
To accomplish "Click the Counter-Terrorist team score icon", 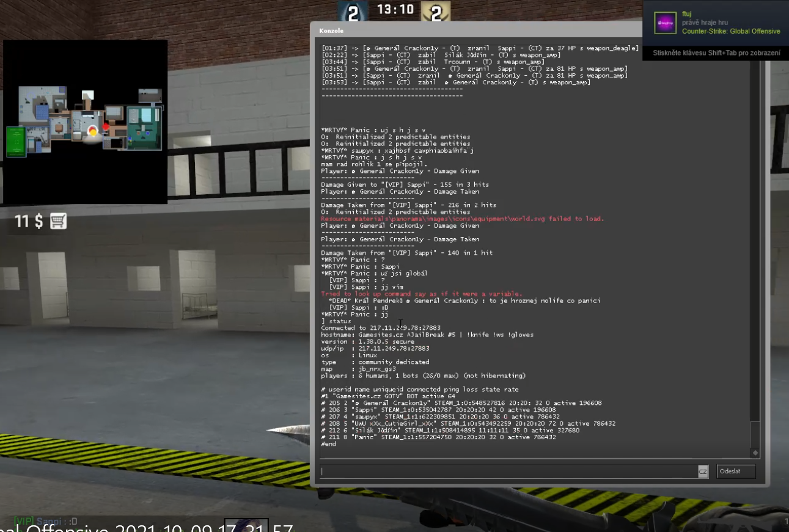I will point(353,11).
